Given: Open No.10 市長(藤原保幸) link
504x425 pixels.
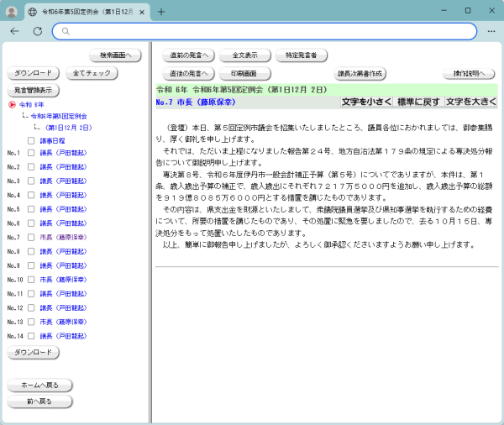Looking at the screenshot, I should (x=63, y=280).
